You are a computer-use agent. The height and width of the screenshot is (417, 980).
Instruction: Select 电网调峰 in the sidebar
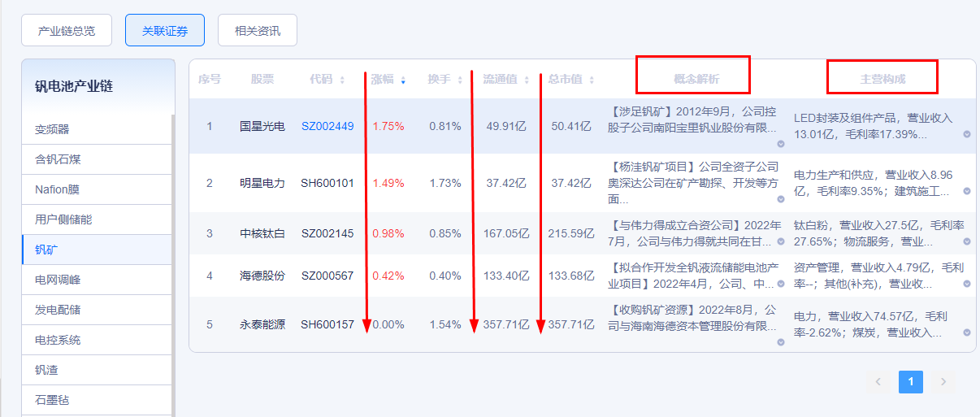pos(97,280)
